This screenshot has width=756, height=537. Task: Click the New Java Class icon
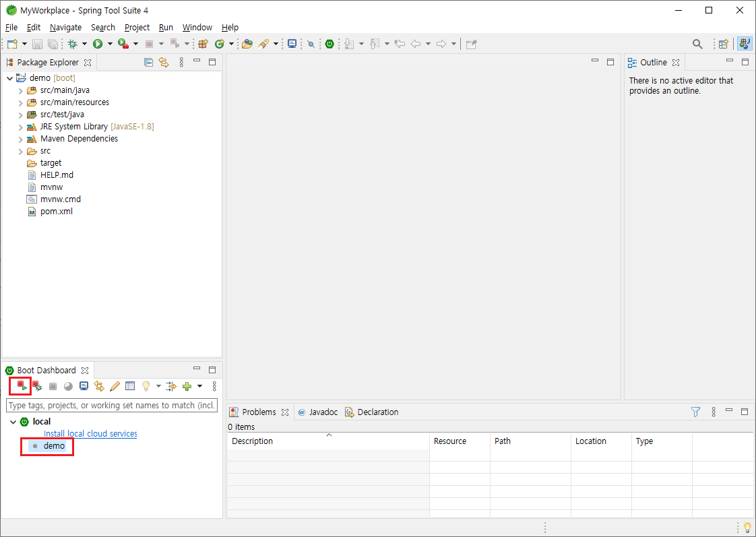tap(220, 44)
